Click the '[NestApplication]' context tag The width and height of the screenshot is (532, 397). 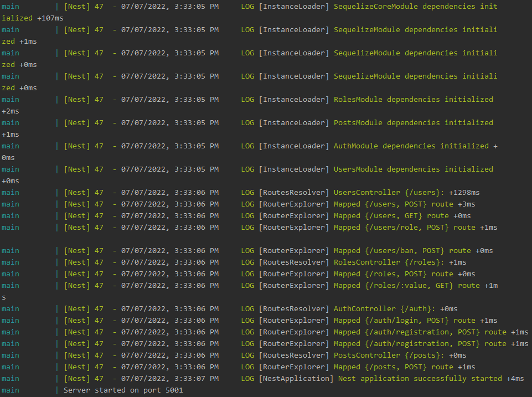tap(296, 379)
